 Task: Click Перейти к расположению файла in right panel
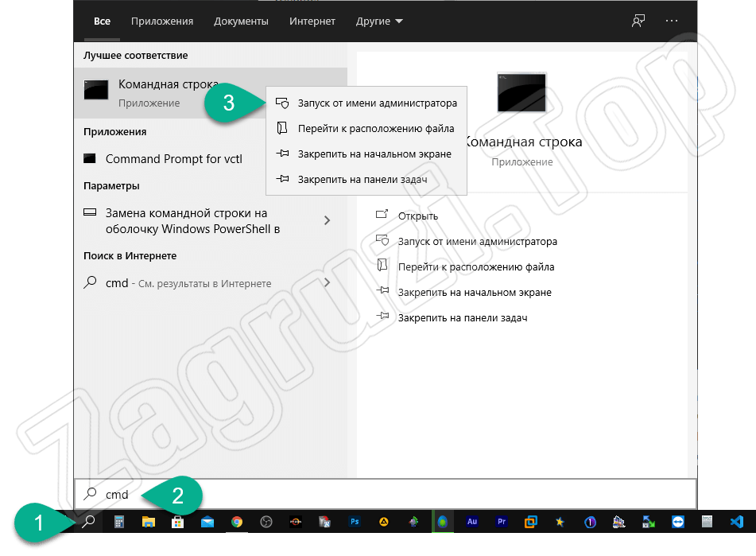pyautogui.click(x=476, y=267)
